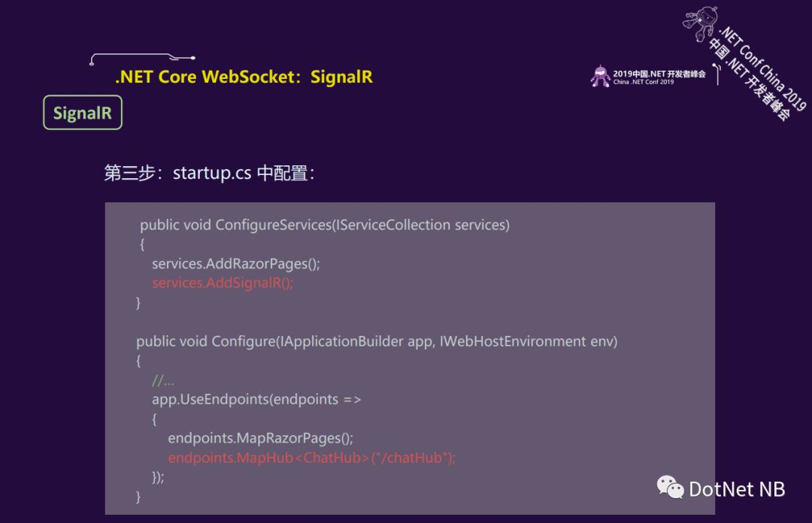Click the '2019中国.NET 开发者峰会' logo text
Screen dimensions: 812x523
[659, 74]
